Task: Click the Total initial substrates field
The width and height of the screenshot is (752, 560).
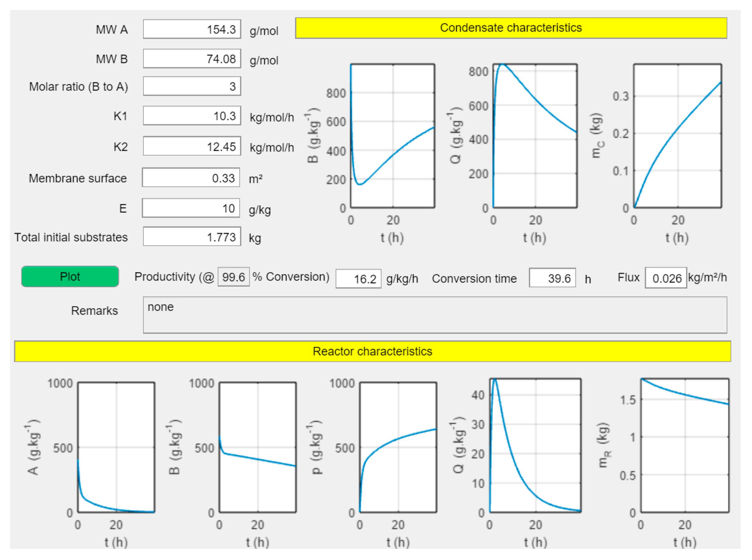Action: pyautogui.click(x=192, y=237)
